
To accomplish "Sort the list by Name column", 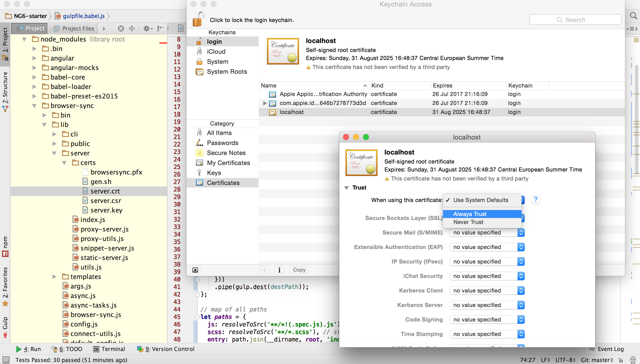I will (x=314, y=85).
